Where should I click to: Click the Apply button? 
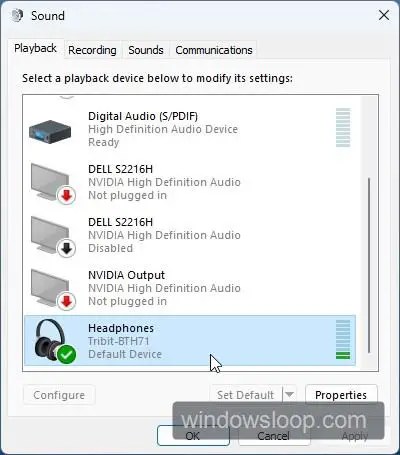(355, 436)
